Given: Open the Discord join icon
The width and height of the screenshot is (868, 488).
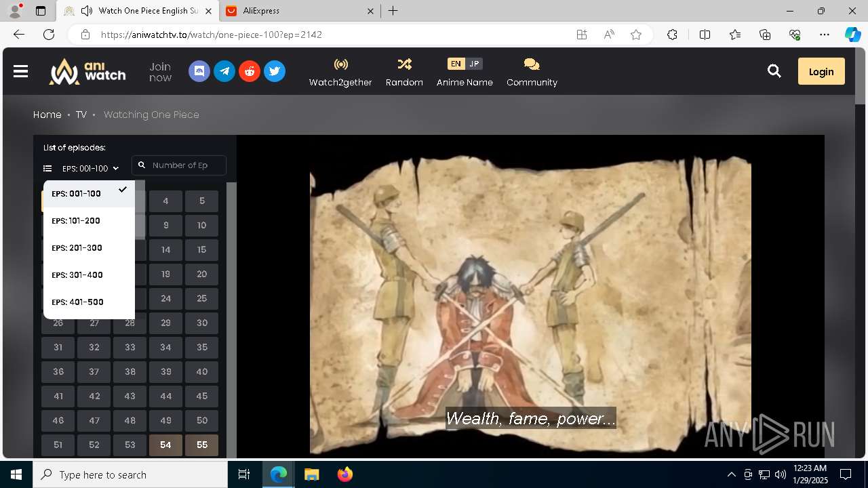Looking at the screenshot, I should click(199, 71).
